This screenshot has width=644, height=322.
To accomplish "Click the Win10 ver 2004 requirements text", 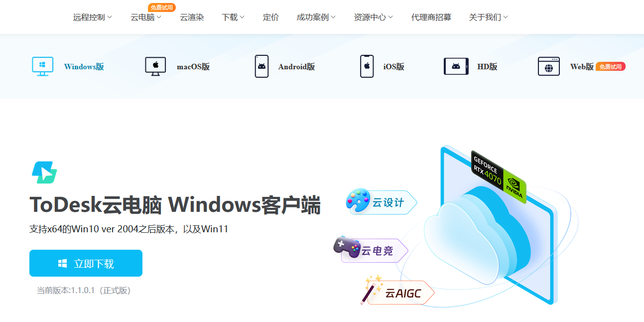I will 129,229.
